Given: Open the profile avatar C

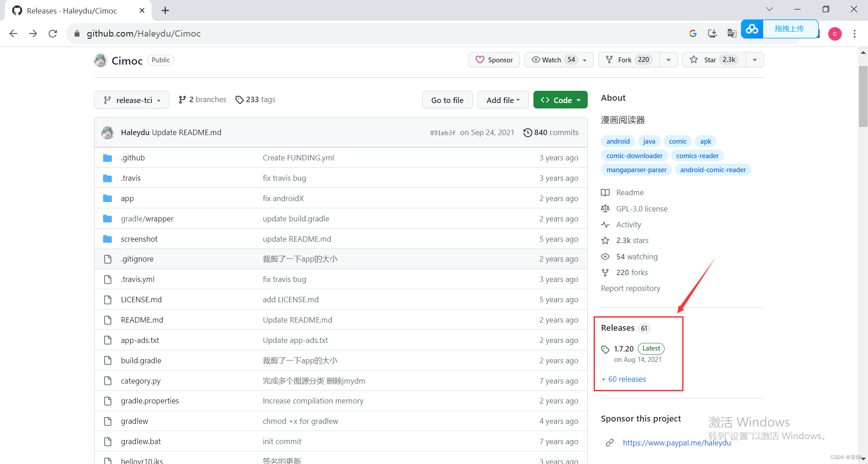Looking at the screenshot, I should [835, 34].
